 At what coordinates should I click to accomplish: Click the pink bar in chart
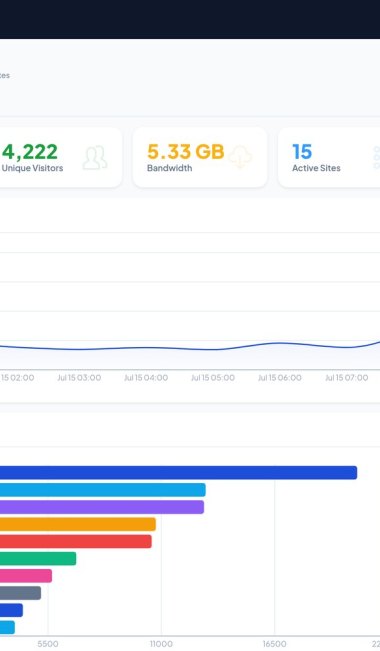tap(26, 576)
